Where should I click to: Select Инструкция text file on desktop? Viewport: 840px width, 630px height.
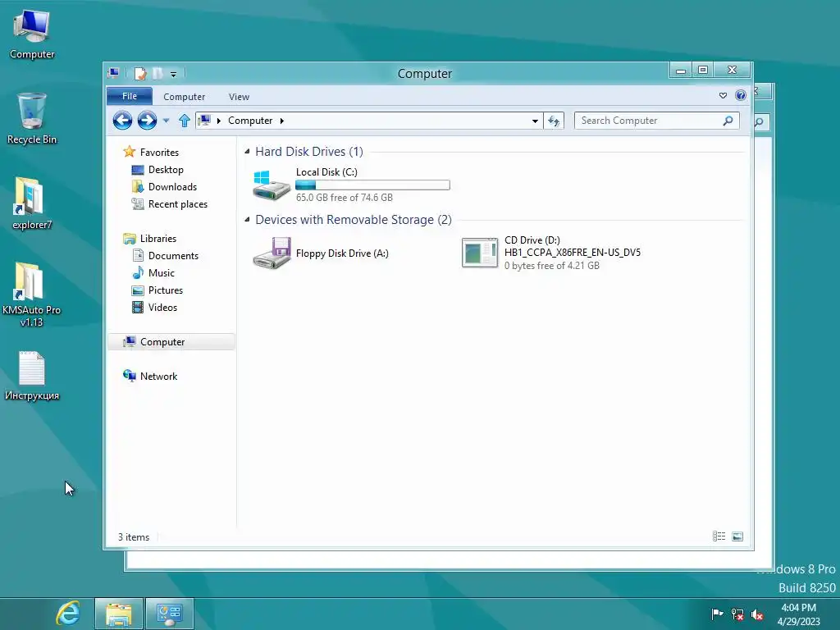tap(32, 376)
